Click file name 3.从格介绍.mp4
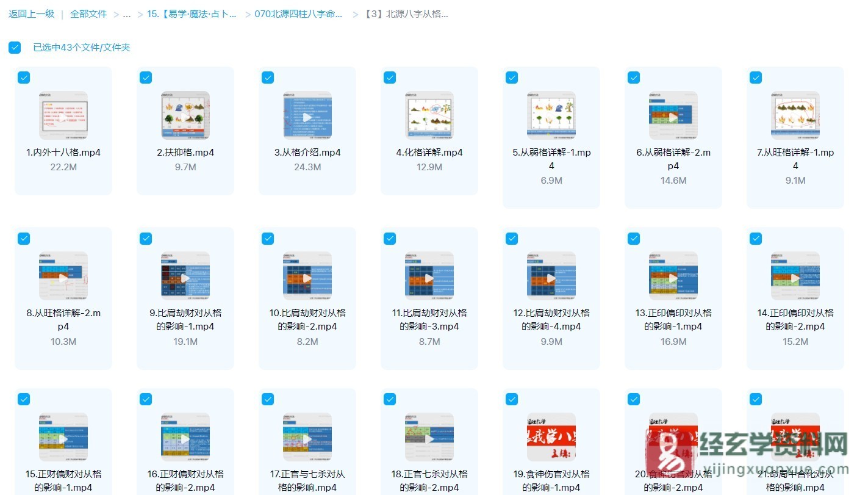The image size is (868, 495). click(307, 153)
